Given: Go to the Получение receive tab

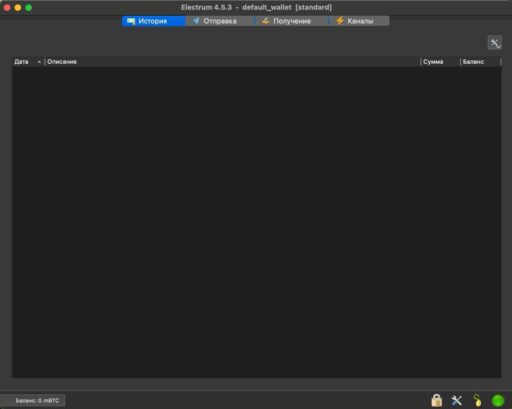Looking at the screenshot, I should tap(288, 21).
